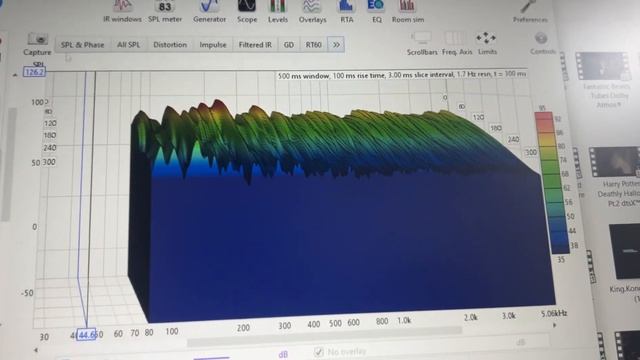Open the Room sim tool
Screen dimensions: 640x360
(x=408, y=11)
